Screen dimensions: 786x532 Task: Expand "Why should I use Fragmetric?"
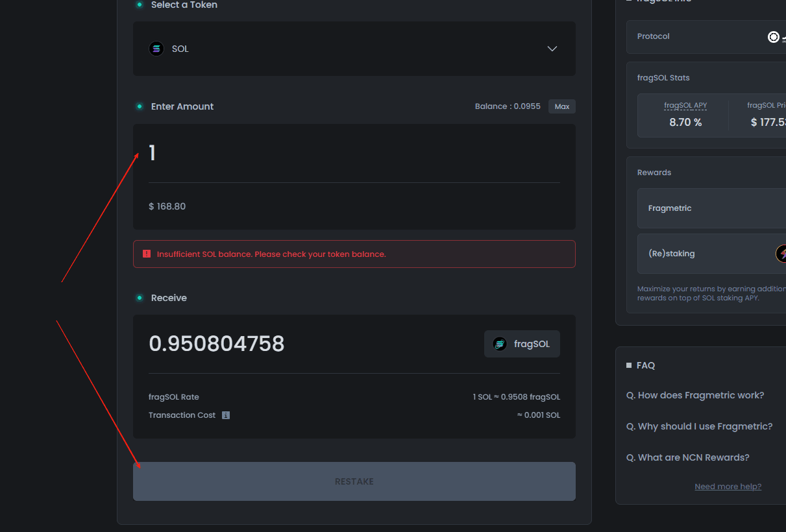coord(699,426)
